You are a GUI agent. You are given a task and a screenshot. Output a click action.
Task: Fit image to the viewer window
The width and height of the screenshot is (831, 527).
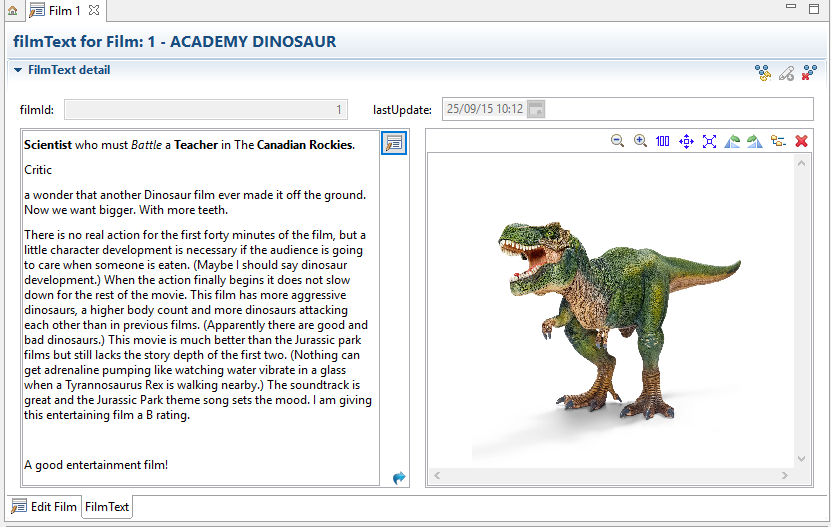tap(709, 142)
